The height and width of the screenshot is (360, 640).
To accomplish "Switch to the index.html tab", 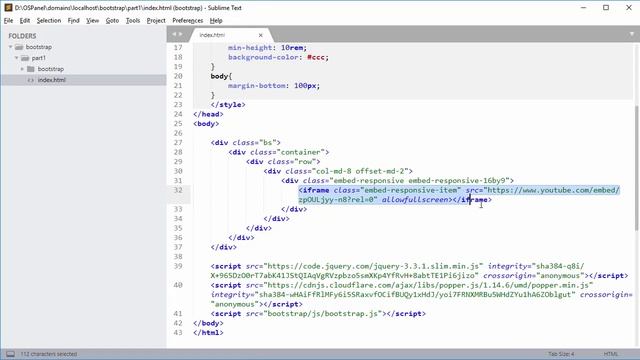I will 212,35.
